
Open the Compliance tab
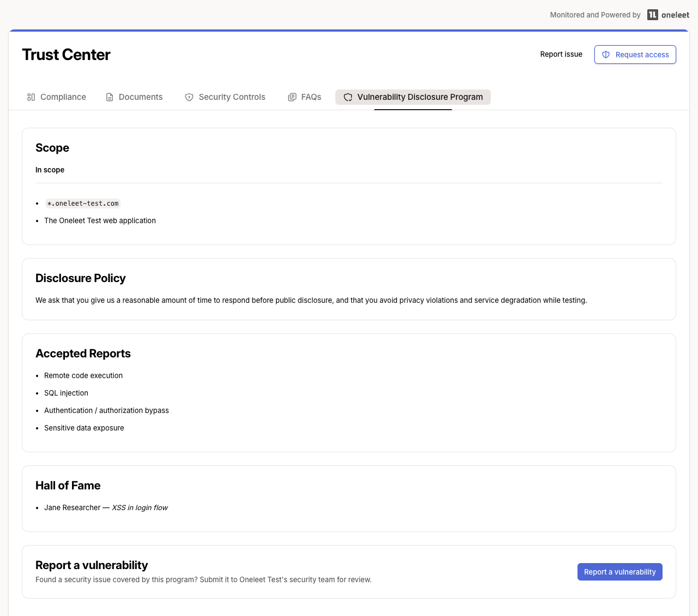tap(57, 97)
